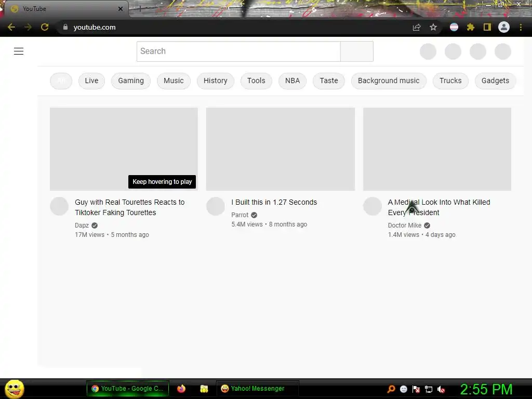The width and height of the screenshot is (532, 399).
Task: Go back using the browser back arrow
Action: pyautogui.click(x=11, y=27)
